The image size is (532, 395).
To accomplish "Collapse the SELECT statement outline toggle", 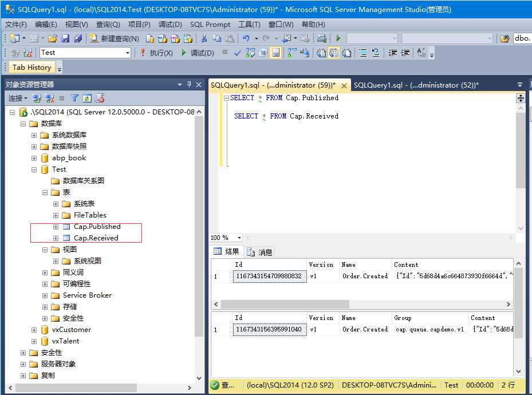I will coord(226,98).
